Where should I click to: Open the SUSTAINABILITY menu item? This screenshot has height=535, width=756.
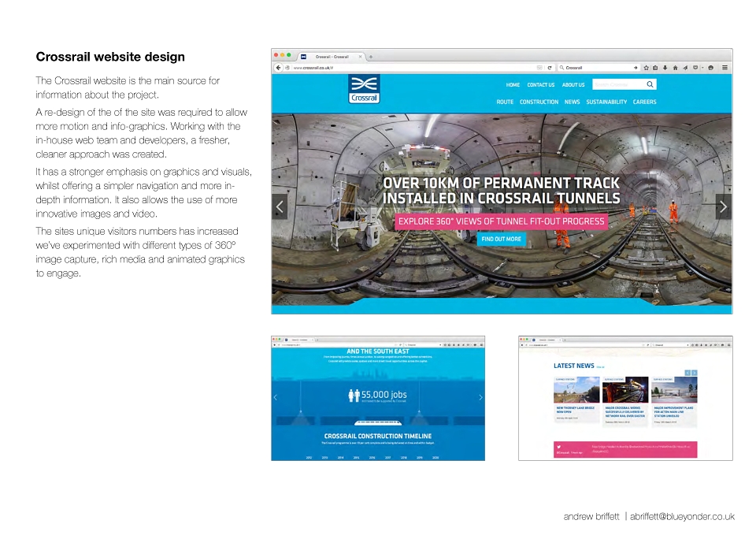pyautogui.click(x=606, y=102)
